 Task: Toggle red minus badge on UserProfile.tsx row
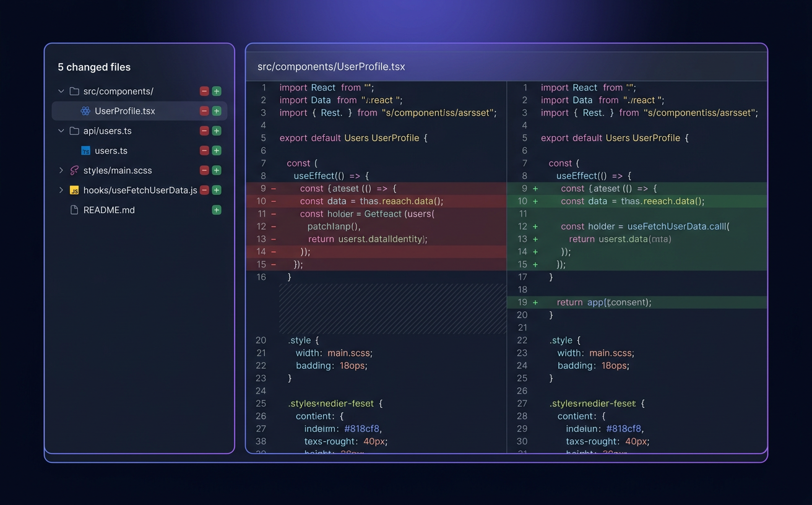(x=204, y=111)
